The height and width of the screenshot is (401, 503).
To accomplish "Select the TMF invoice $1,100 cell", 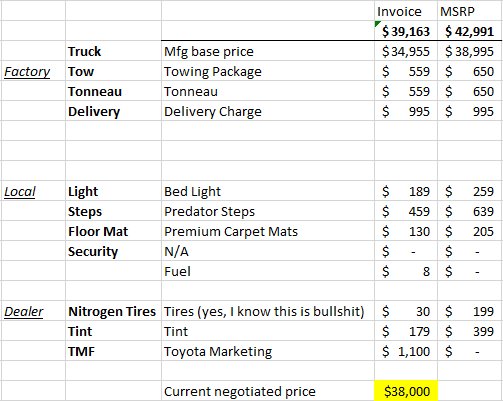I will click(406, 351).
